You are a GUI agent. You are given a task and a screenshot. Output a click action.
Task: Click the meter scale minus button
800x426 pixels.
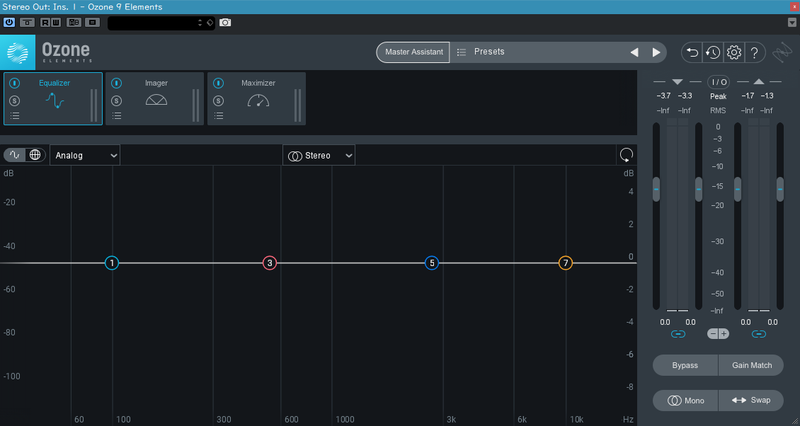[713, 334]
